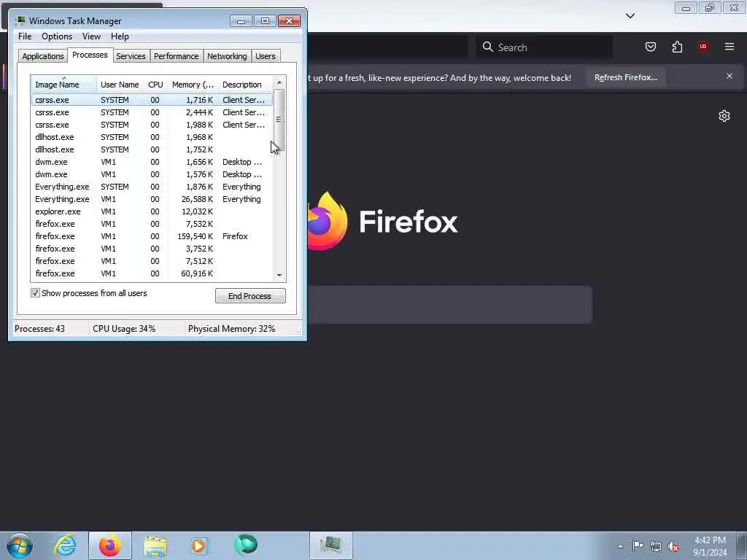The height and width of the screenshot is (560, 747).
Task: Sort processes by Memory column
Action: click(x=193, y=85)
